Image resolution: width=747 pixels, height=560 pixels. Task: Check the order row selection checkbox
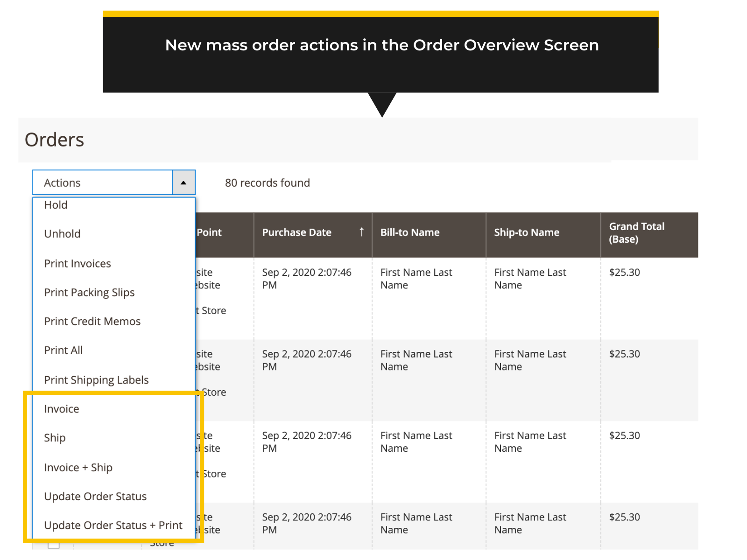click(x=54, y=544)
